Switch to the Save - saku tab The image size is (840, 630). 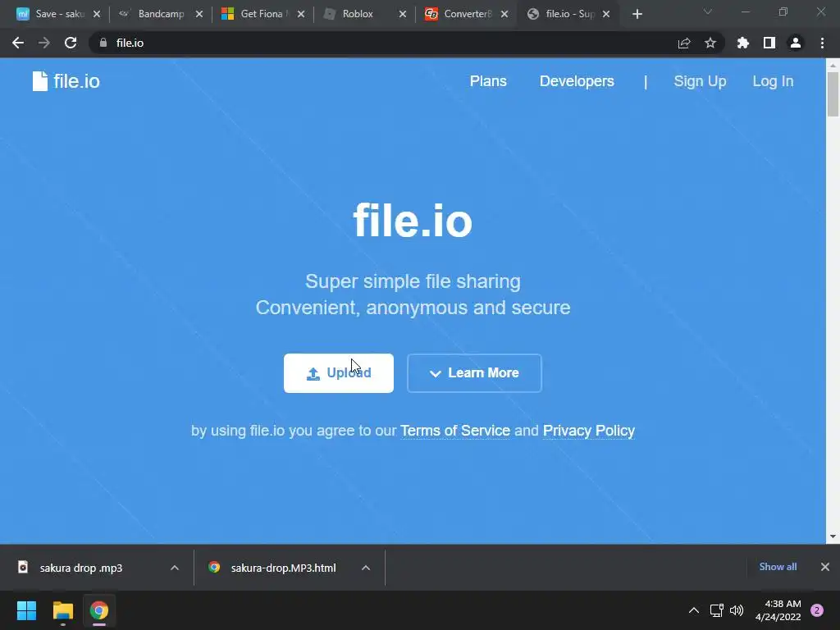coord(52,14)
